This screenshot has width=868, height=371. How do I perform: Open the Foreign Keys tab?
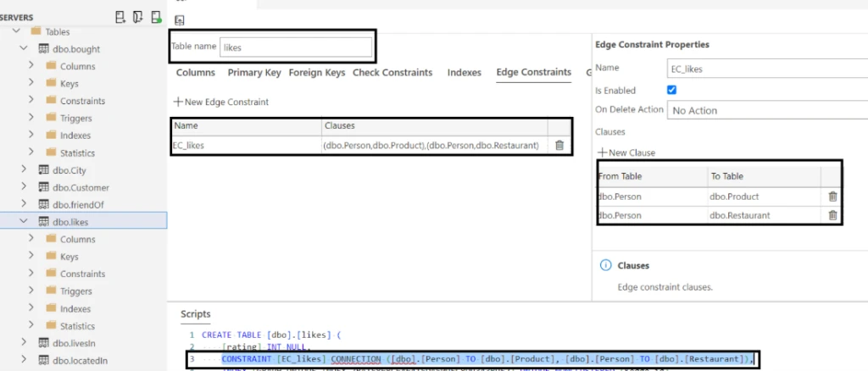(x=317, y=73)
